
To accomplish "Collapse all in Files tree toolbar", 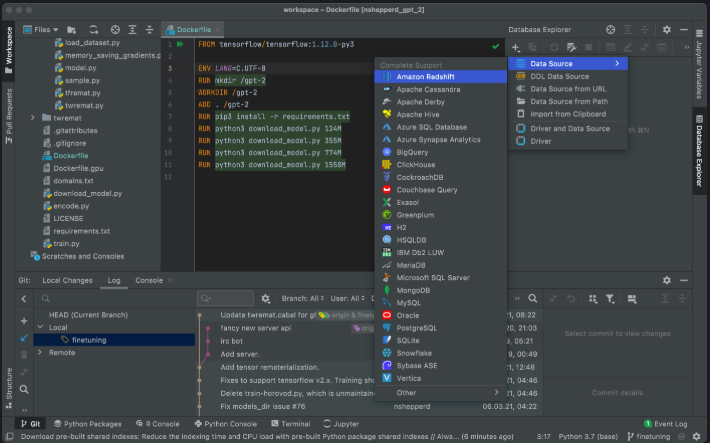I will tap(149, 30).
